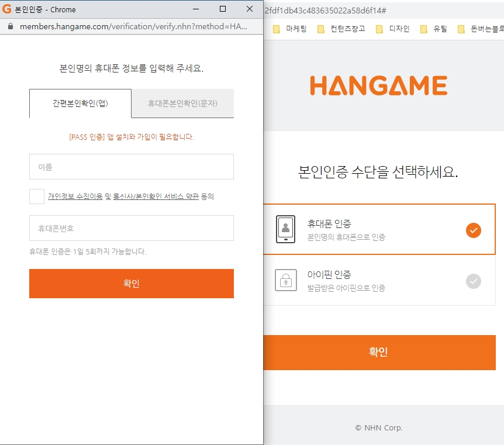Click 발급받은 아이핀으로 인증 description
Viewport: 504px width, 445px height.
(346, 288)
